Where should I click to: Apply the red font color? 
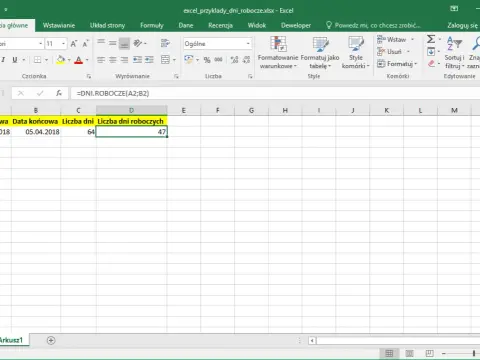(79, 60)
